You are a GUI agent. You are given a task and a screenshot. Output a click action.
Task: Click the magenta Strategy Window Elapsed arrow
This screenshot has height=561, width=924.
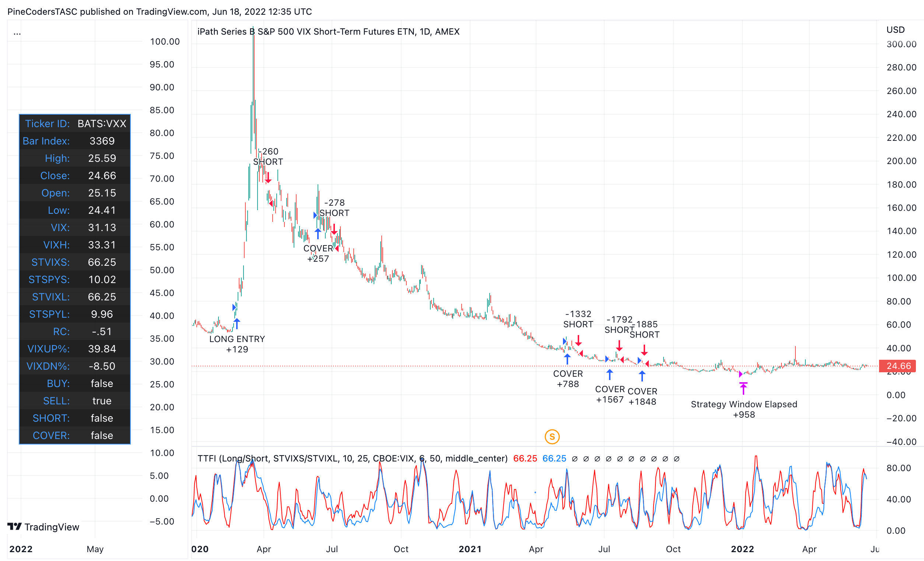pyautogui.click(x=743, y=388)
